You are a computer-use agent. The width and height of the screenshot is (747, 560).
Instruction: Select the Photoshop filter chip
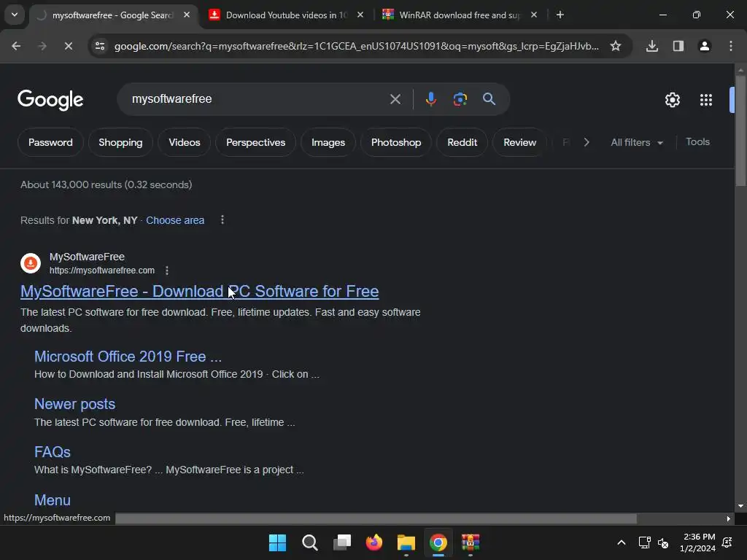(x=396, y=142)
